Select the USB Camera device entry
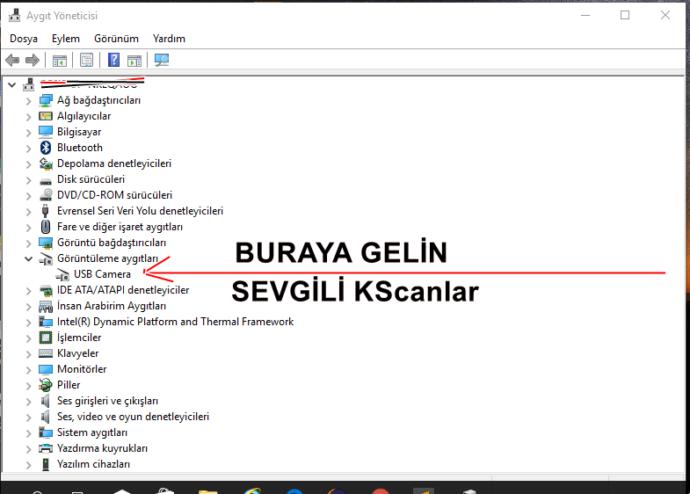 [x=102, y=274]
